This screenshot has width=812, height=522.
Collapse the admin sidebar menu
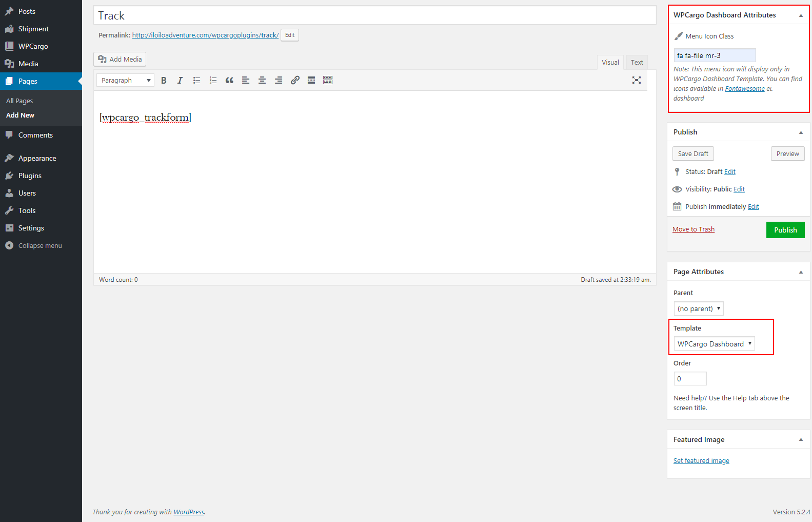(41, 245)
